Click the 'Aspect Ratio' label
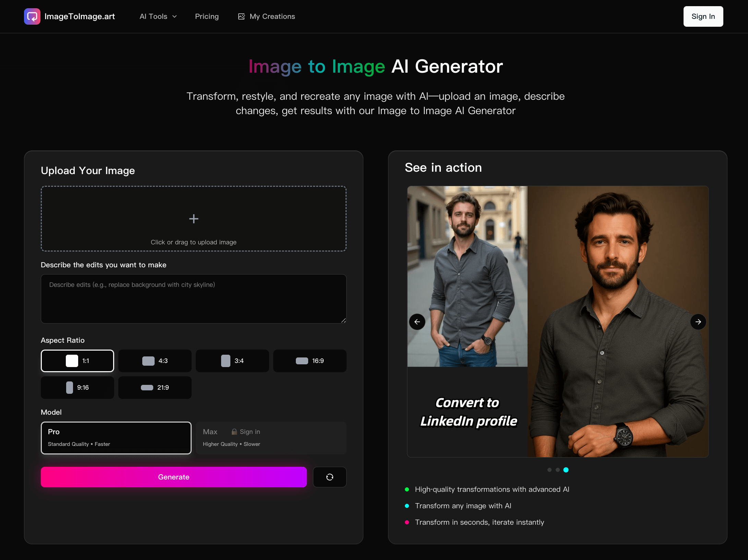 click(x=63, y=340)
